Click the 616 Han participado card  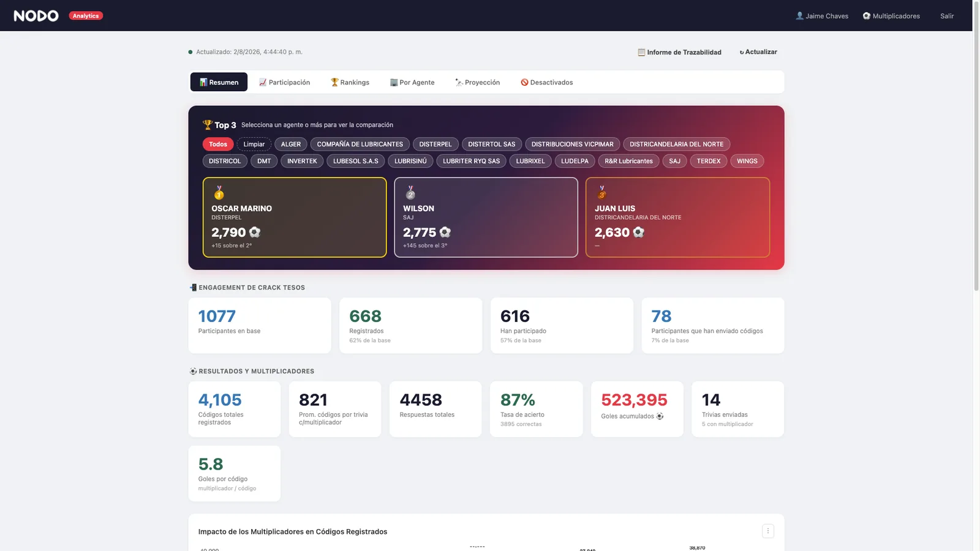click(x=562, y=326)
